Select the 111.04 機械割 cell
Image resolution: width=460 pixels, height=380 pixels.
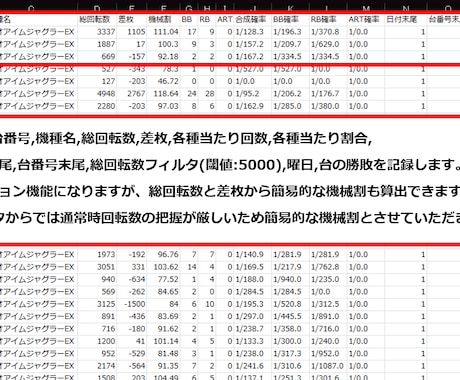[x=163, y=32]
